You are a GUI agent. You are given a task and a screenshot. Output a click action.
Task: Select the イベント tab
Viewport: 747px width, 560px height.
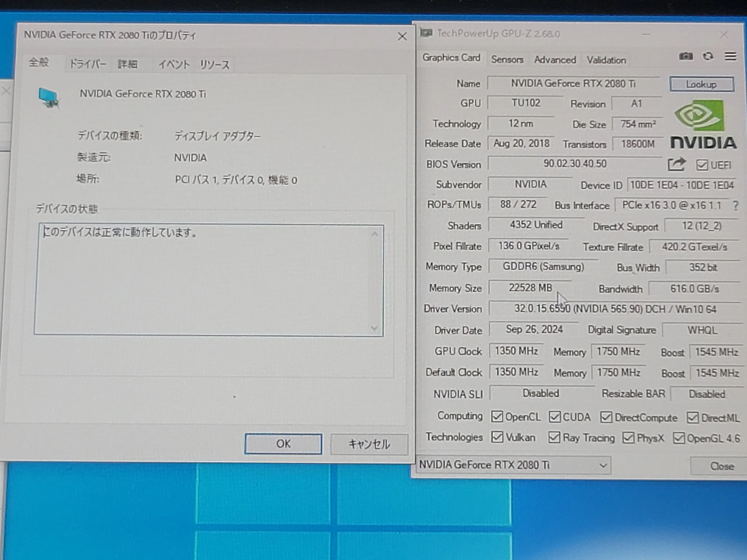[x=174, y=65]
